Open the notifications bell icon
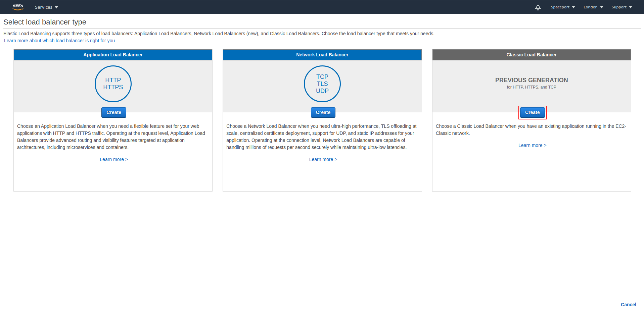This screenshot has height=317, width=644. (538, 7)
